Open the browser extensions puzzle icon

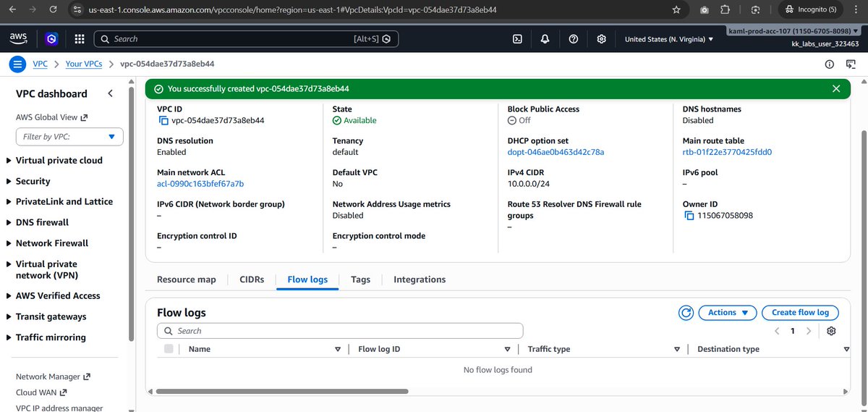(x=726, y=10)
